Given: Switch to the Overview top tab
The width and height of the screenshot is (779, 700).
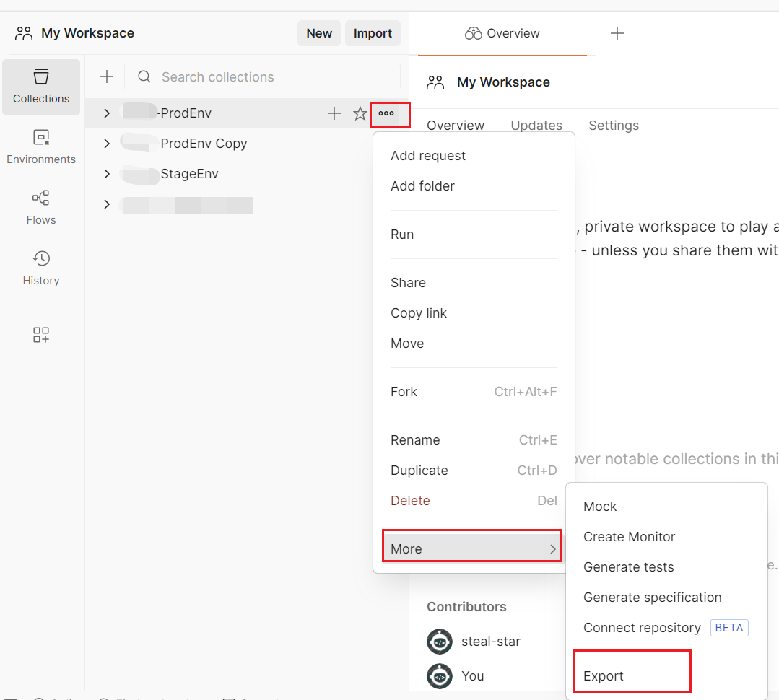Looking at the screenshot, I should (502, 33).
